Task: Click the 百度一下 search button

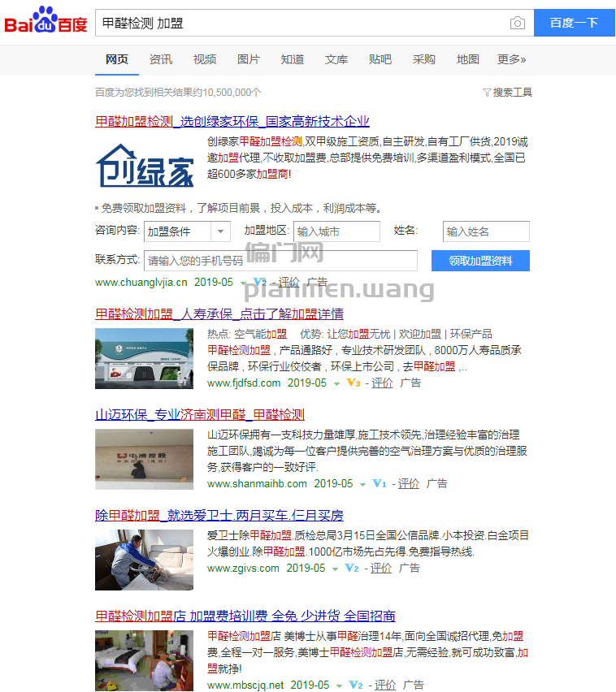Action: [574, 23]
